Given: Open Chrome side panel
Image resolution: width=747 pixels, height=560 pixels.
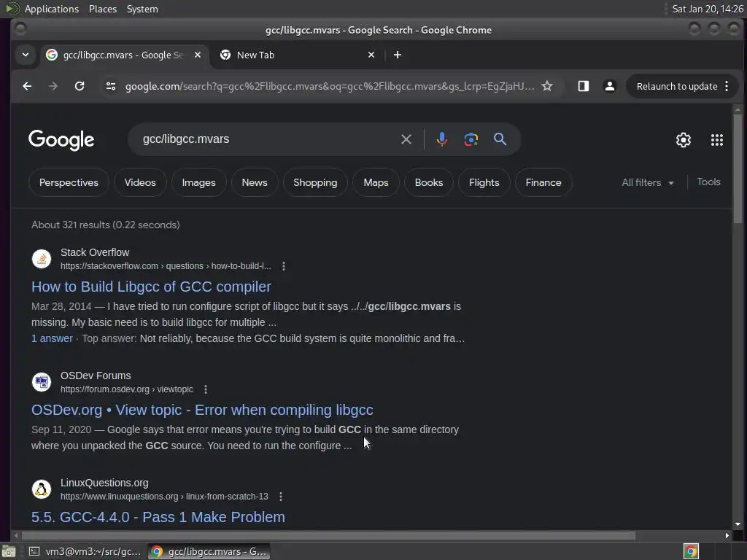Looking at the screenshot, I should [583, 86].
